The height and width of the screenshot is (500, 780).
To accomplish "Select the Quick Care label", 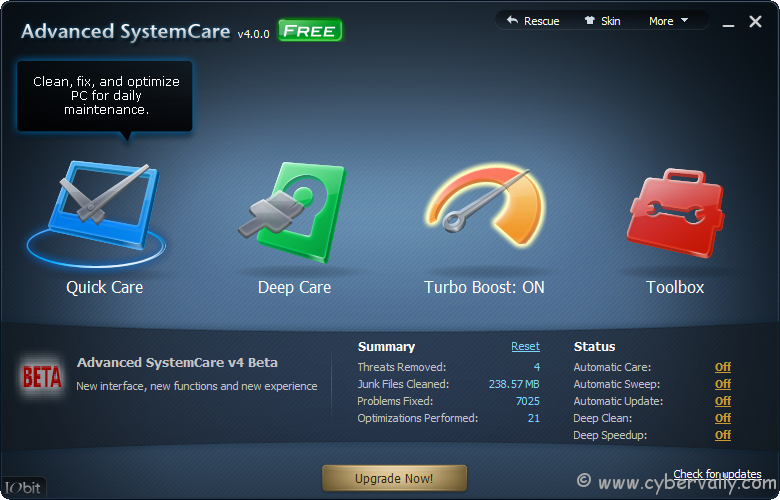I will [104, 287].
